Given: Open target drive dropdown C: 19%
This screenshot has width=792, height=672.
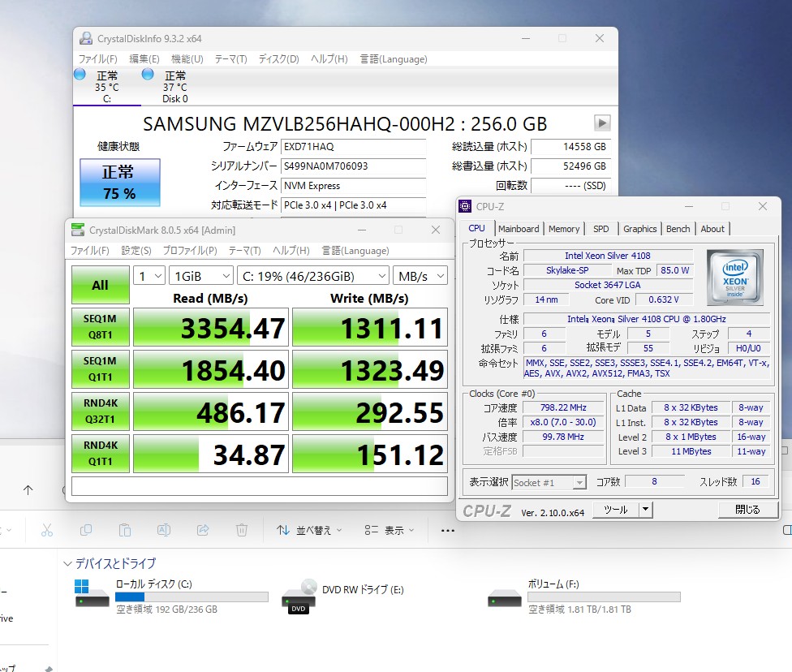Looking at the screenshot, I should tap(313, 276).
